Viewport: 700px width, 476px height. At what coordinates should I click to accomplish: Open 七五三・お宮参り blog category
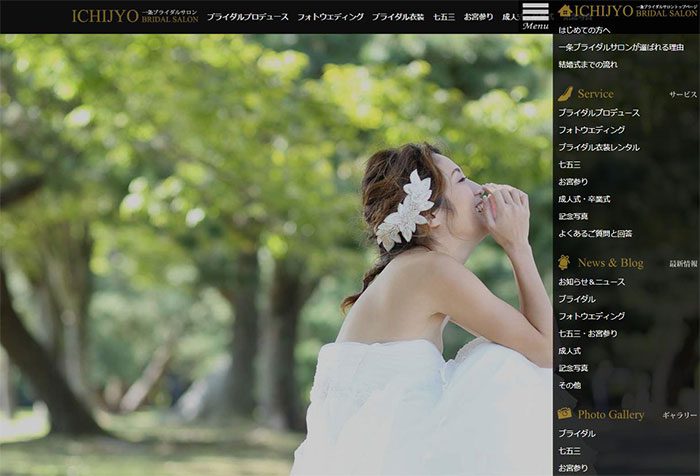tap(588, 334)
